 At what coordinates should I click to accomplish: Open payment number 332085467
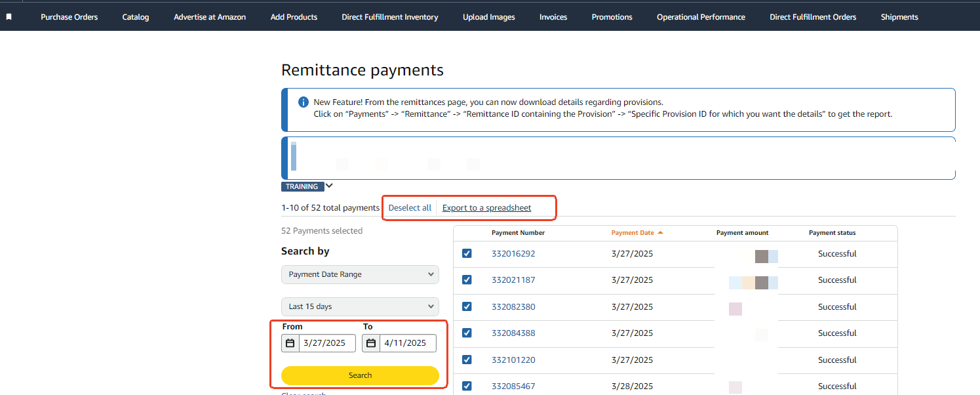(513, 386)
